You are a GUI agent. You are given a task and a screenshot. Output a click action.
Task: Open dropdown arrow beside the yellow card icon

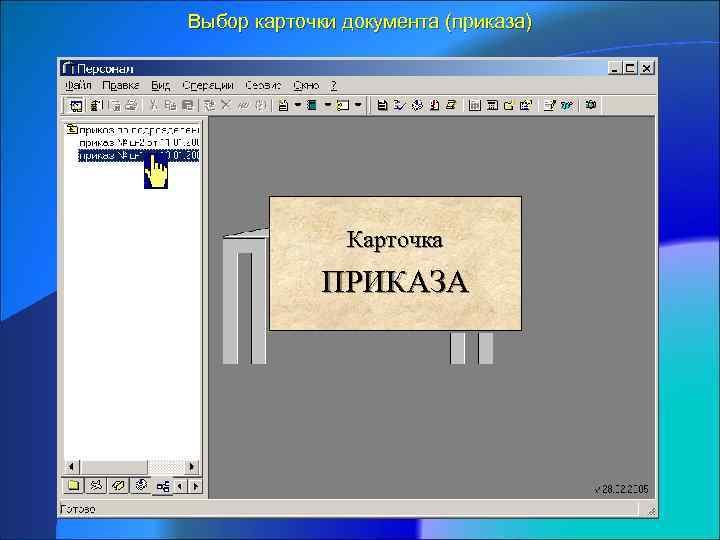(x=358, y=106)
